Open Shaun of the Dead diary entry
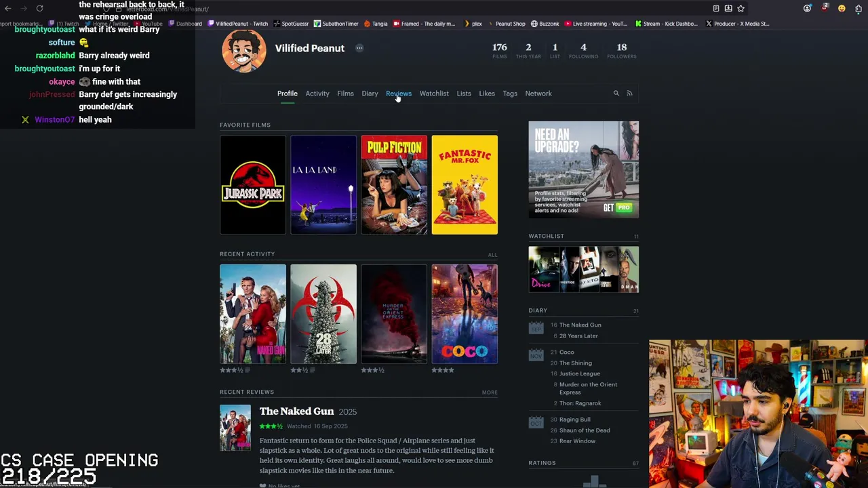868x488 pixels. pos(585,430)
